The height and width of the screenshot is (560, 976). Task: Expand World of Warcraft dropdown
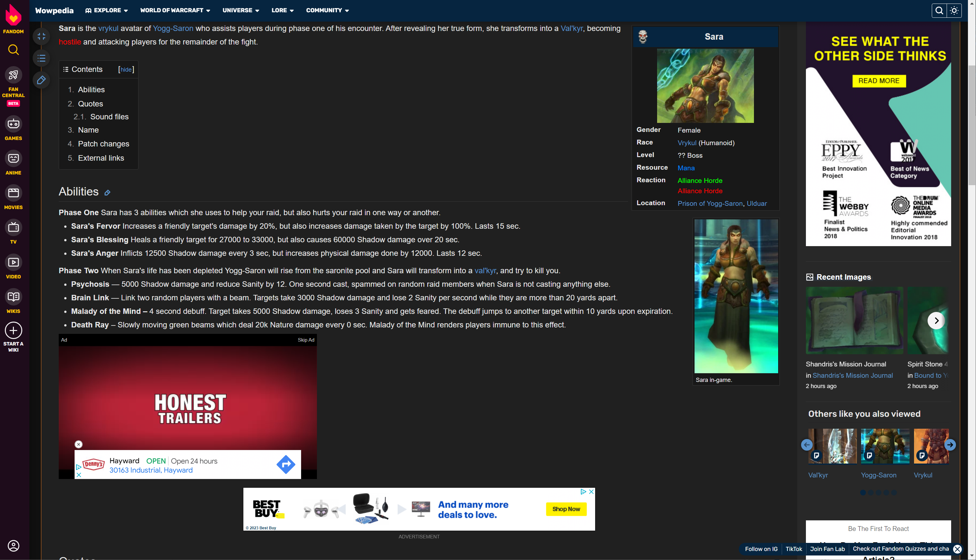[x=175, y=10]
